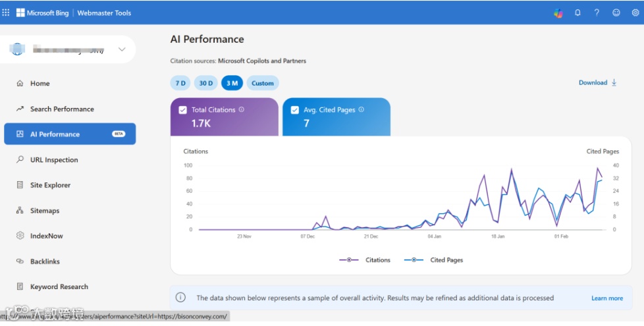Click the Learn more link
Screen dimensions: 644x326
(606, 298)
